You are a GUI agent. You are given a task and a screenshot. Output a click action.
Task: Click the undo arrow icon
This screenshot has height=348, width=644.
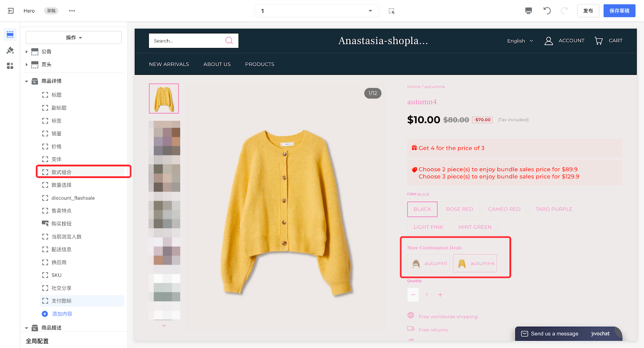[547, 11]
